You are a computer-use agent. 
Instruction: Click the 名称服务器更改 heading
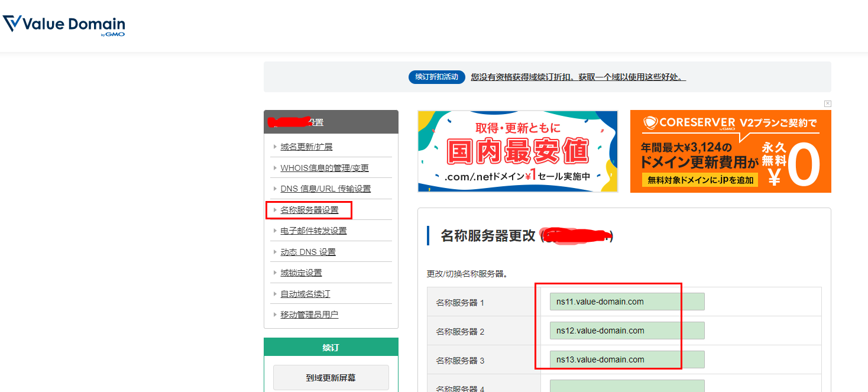point(488,236)
